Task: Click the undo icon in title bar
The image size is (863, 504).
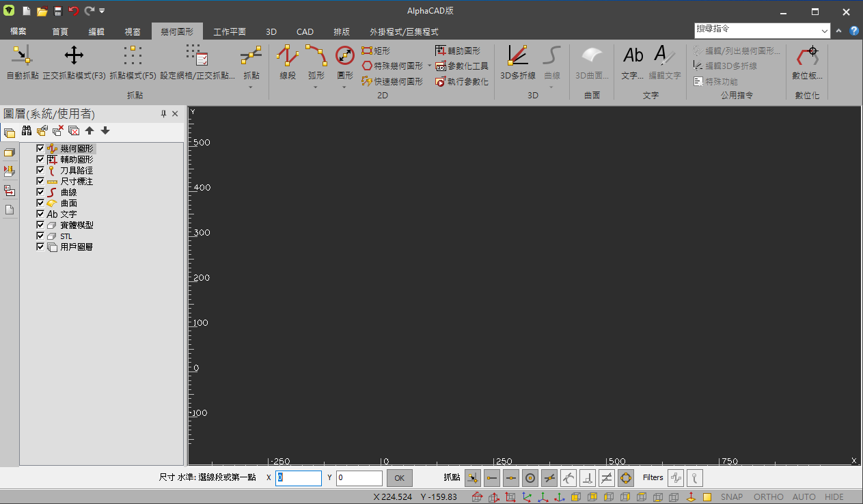Action: (74, 11)
